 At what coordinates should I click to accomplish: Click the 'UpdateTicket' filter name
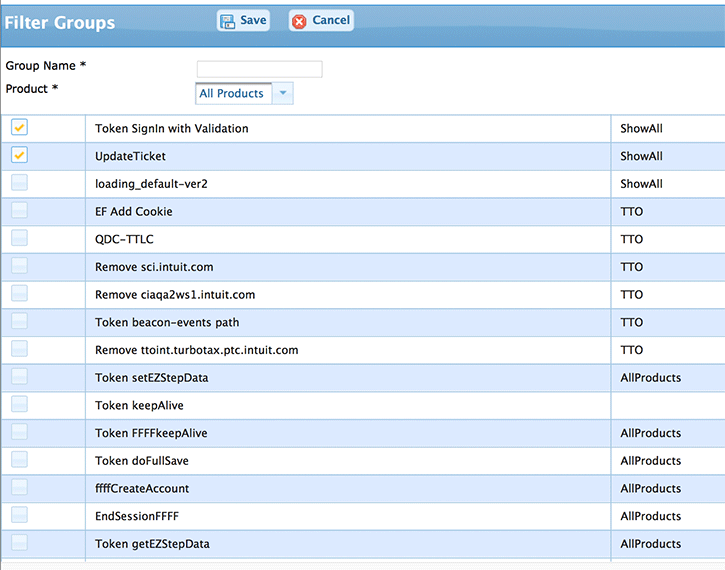(130, 156)
